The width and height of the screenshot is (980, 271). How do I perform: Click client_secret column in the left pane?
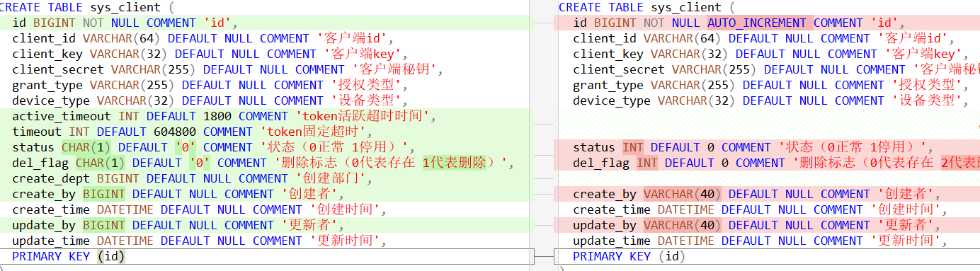click(x=58, y=69)
